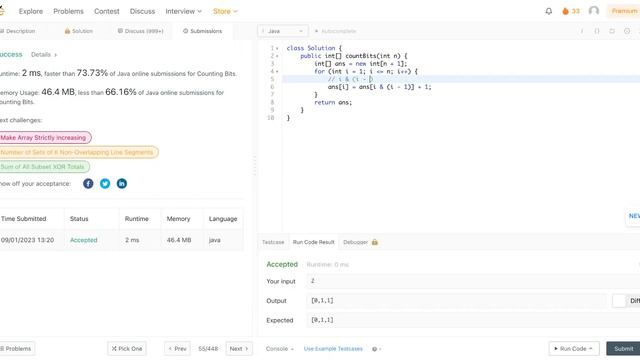This screenshot has height=360, width=640.
Task: Click the Submit button
Action: tap(623, 349)
